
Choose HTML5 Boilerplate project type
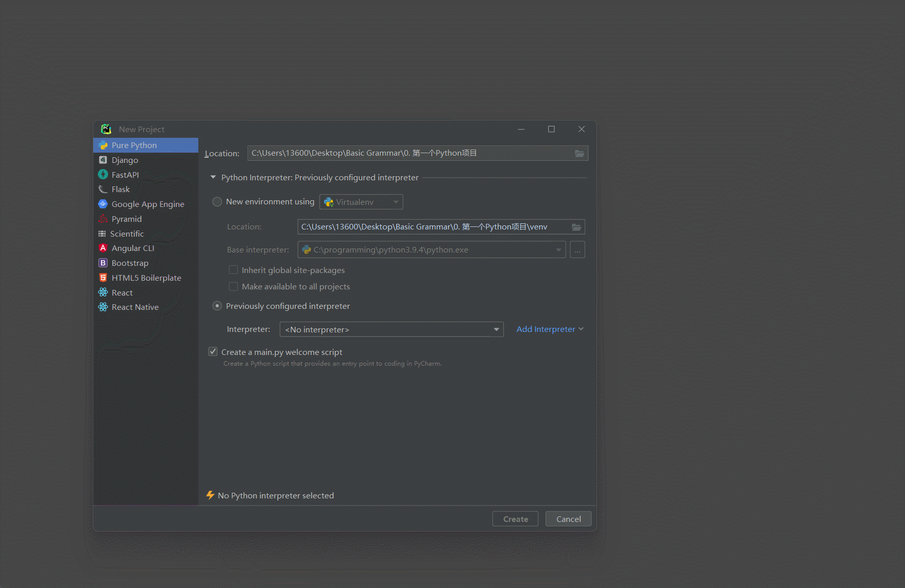146,278
